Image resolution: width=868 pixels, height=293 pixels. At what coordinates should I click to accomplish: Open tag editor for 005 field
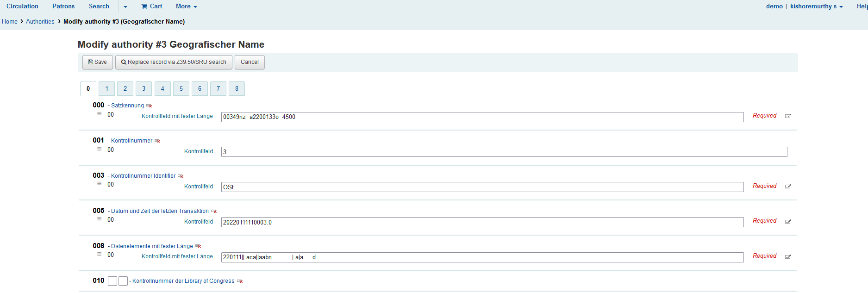788,222
